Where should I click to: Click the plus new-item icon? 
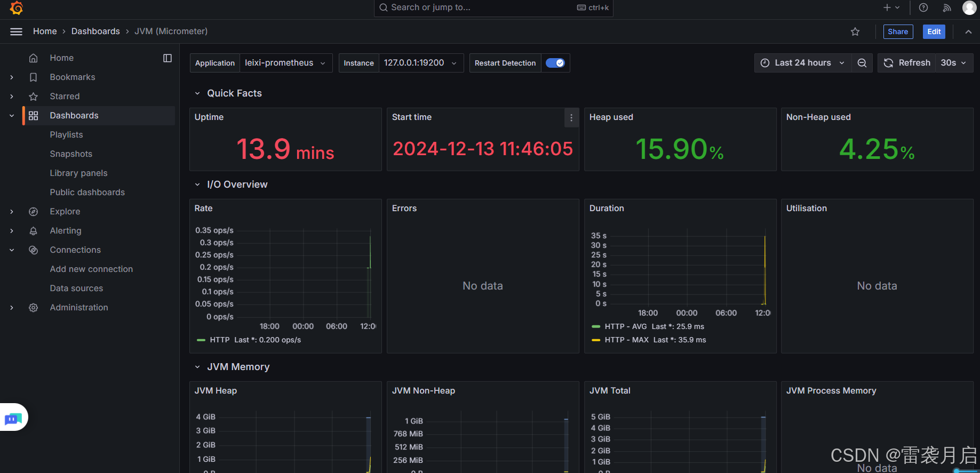pos(887,7)
